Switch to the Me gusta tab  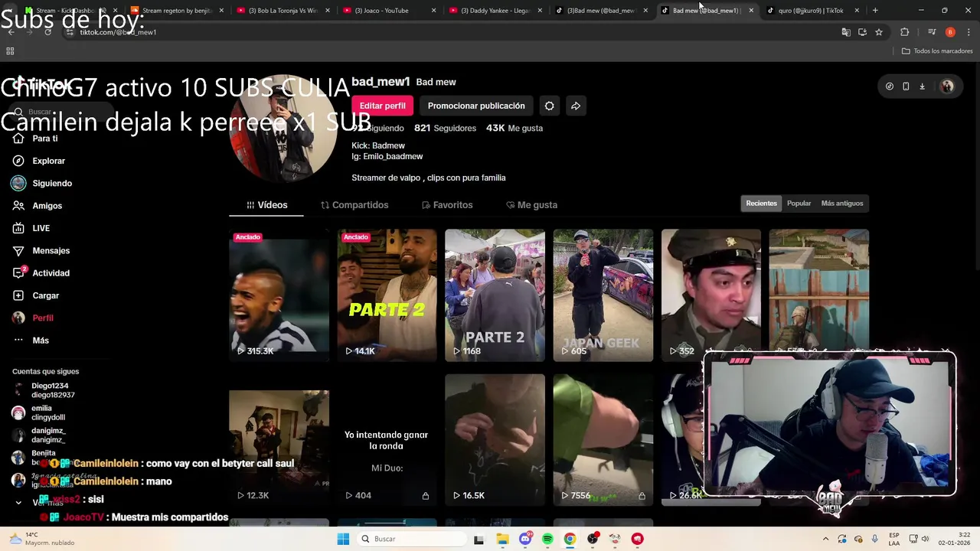point(531,205)
